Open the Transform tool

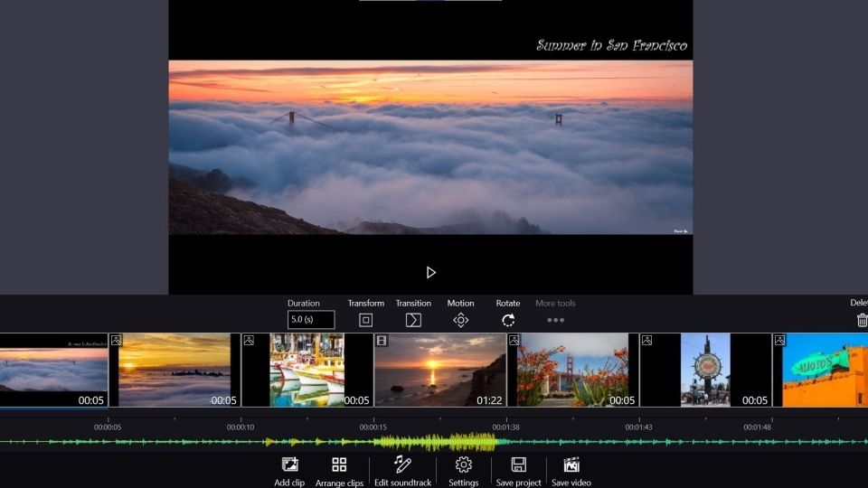(365, 320)
